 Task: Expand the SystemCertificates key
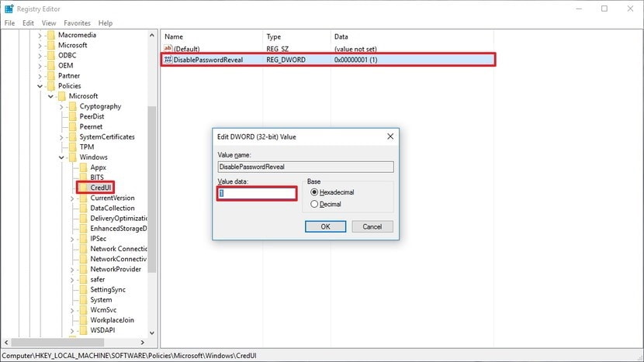pos(61,137)
